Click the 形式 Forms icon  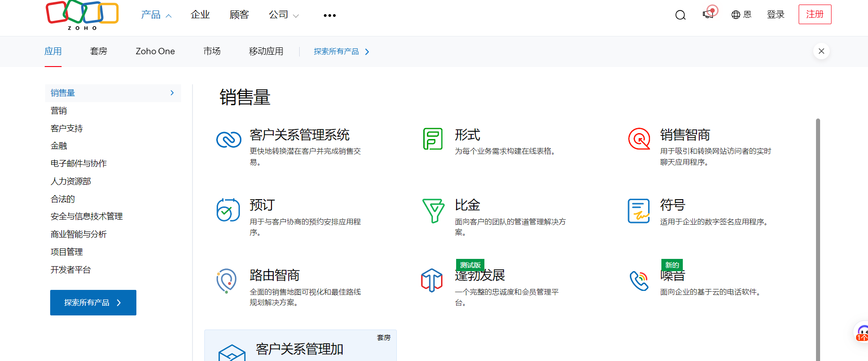coord(433,139)
